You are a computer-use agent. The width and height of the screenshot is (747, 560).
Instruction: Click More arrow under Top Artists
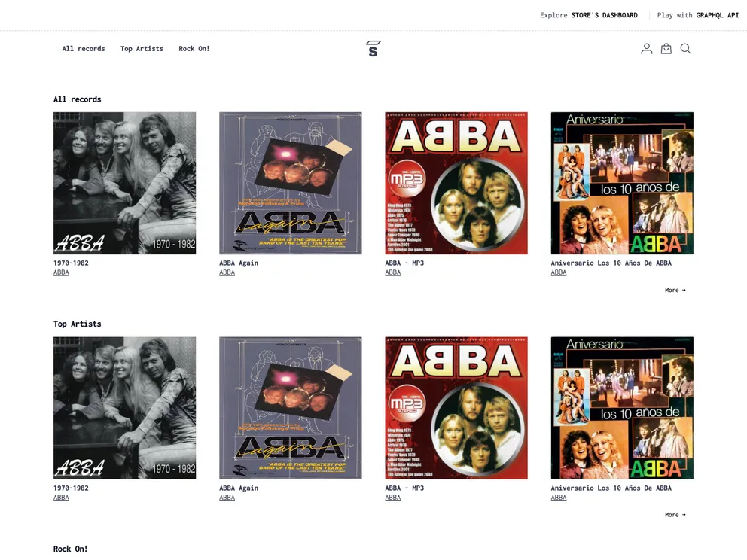tap(675, 515)
